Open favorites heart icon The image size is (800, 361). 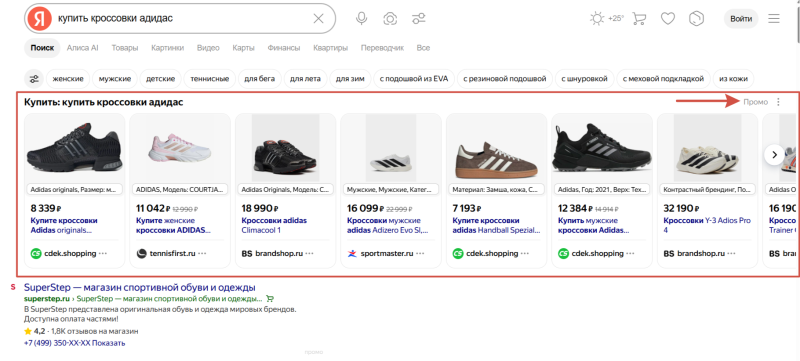point(668,19)
